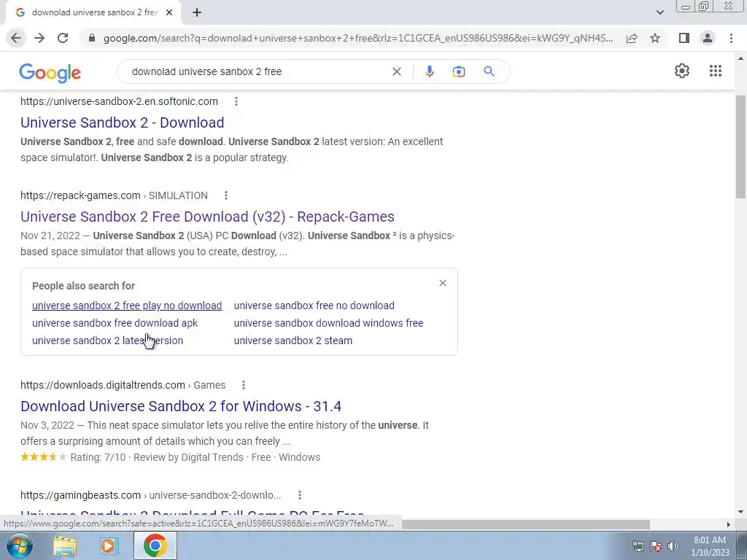
Task: Open more options for softonic.com result
Action: 236,101
